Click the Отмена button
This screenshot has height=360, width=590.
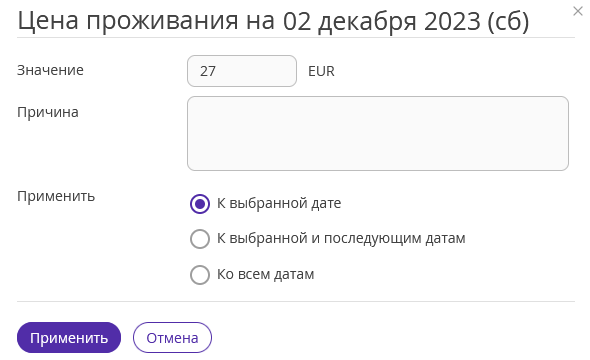pos(172,337)
